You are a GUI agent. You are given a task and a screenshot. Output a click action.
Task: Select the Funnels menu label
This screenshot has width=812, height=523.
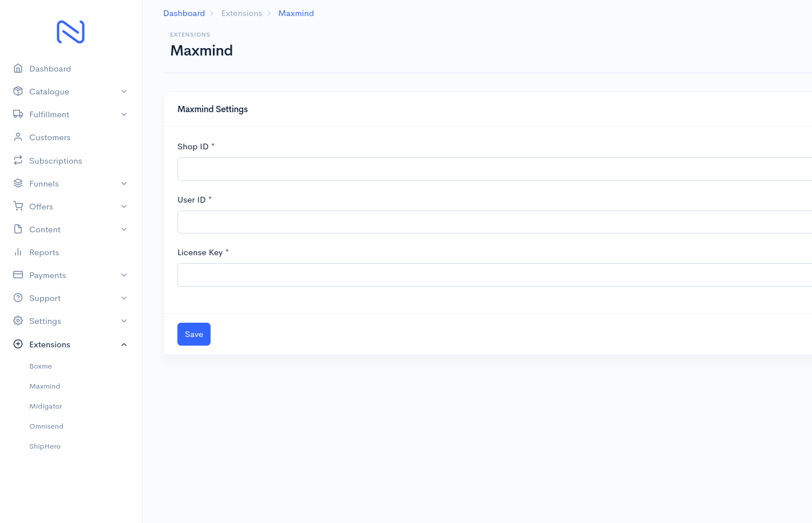pyautogui.click(x=44, y=184)
